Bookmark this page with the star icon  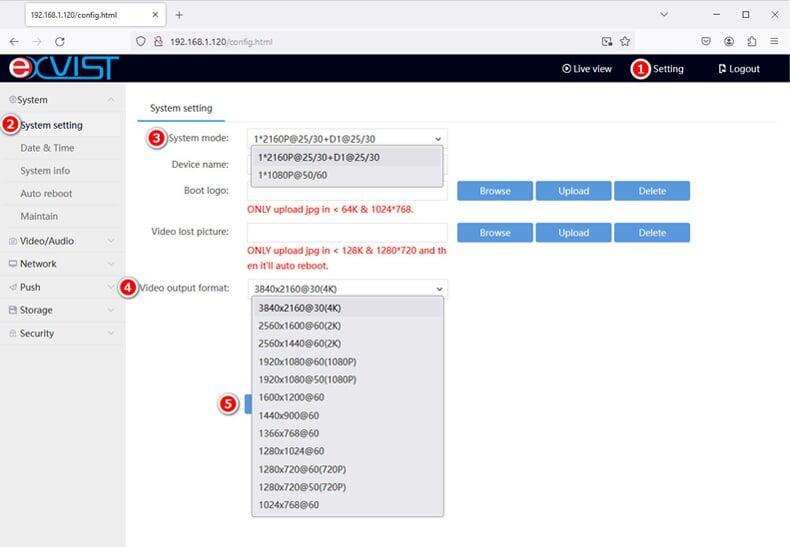(625, 41)
